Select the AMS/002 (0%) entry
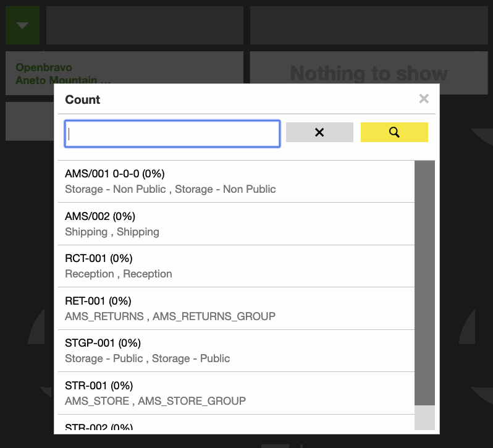This screenshot has width=493, height=448. click(236, 224)
